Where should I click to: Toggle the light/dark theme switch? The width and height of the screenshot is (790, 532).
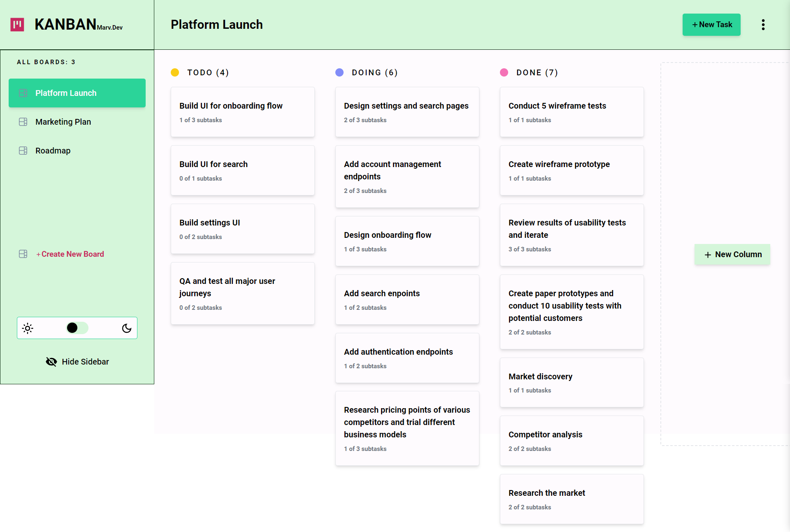(x=77, y=328)
